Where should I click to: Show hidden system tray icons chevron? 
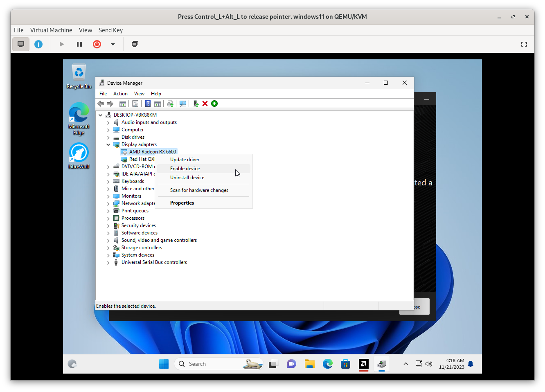tap(406, 364)
